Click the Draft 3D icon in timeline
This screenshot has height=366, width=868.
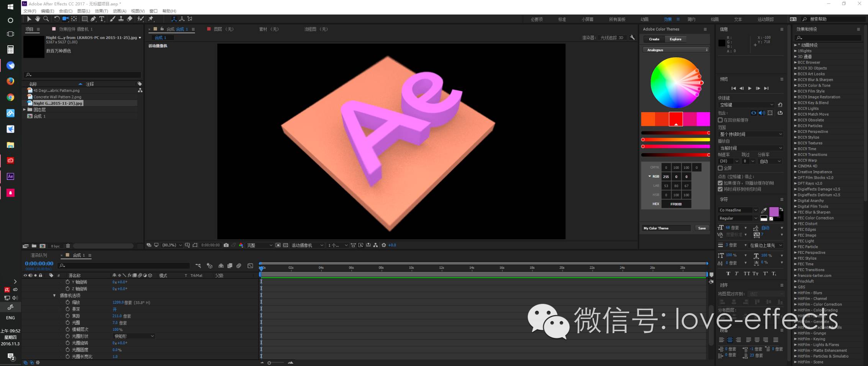pyautogui.click(x=210, y=266)
